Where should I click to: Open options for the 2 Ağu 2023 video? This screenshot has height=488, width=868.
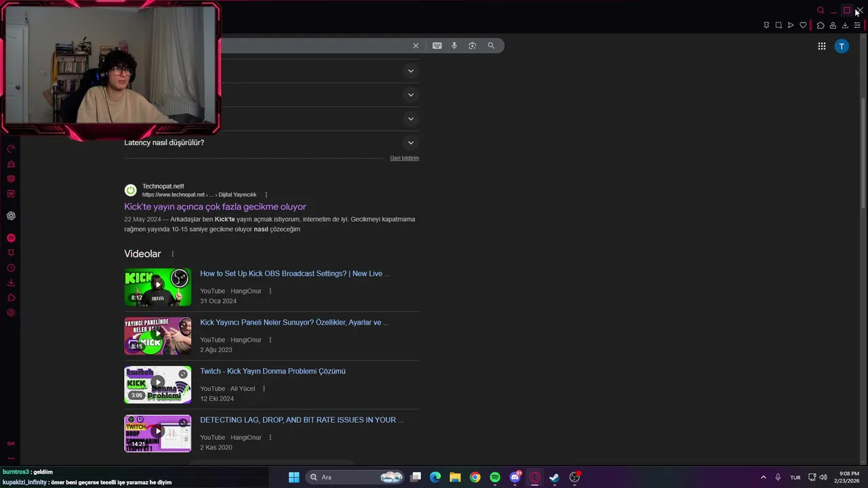[270, 340]
